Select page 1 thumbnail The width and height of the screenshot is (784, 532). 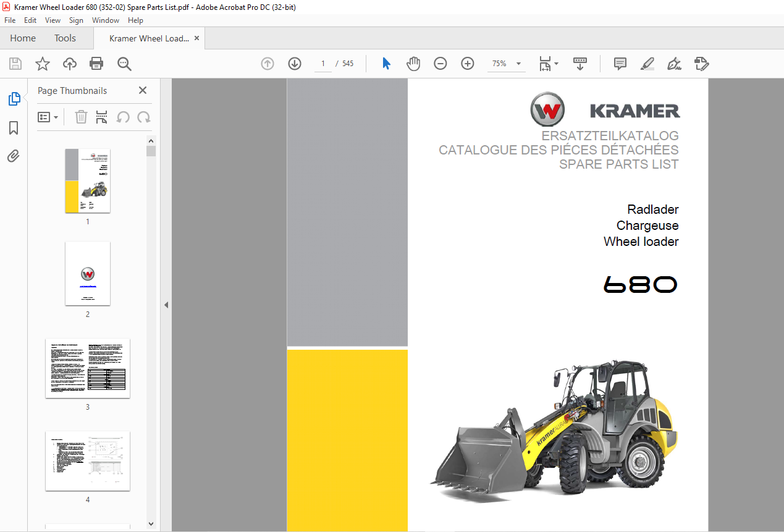coord(88,180)
